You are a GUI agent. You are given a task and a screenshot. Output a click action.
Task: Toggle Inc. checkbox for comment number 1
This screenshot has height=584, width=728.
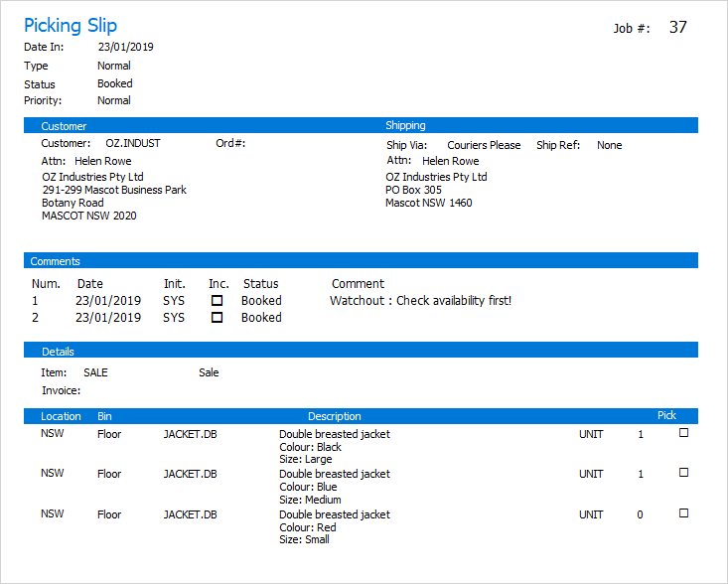[x=217, y=300]
